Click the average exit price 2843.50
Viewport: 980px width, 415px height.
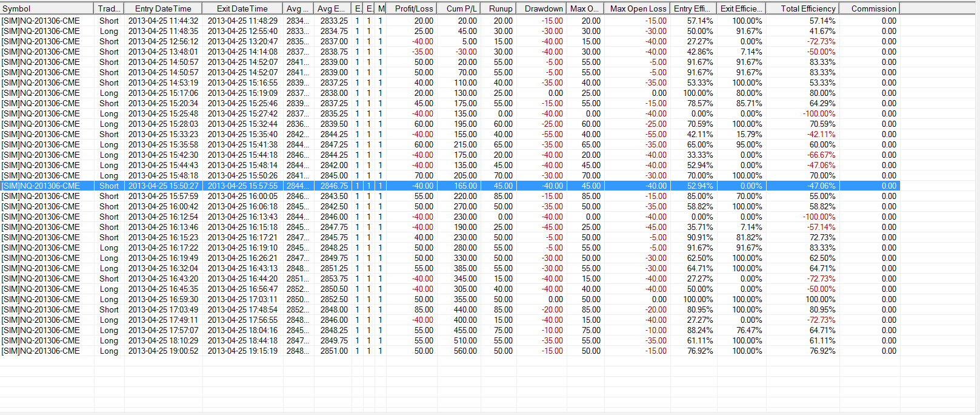(334, 196)
